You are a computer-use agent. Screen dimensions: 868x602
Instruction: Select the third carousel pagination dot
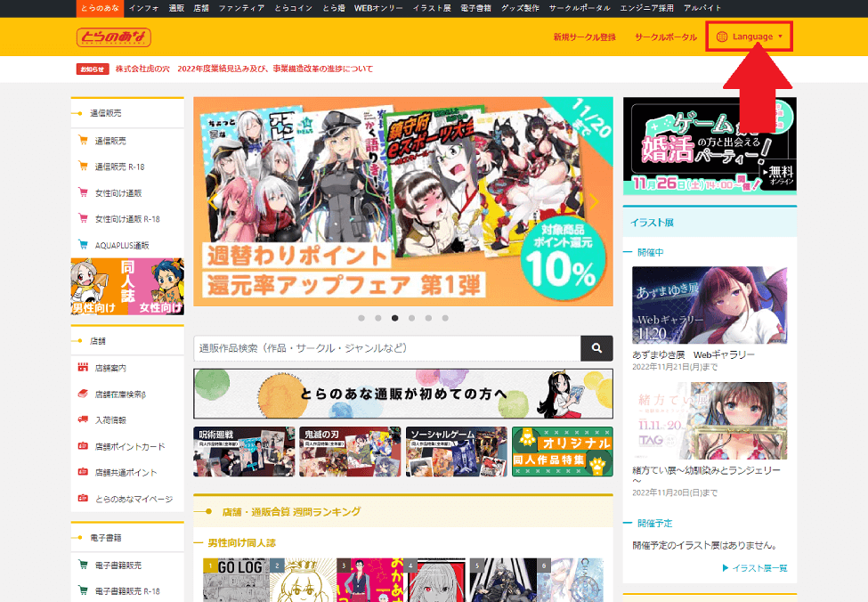394,318
